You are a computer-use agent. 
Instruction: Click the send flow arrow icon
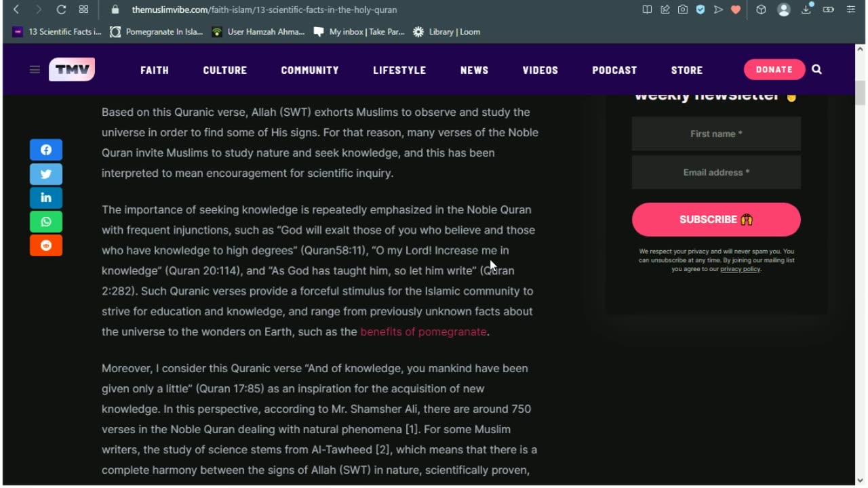718,9
